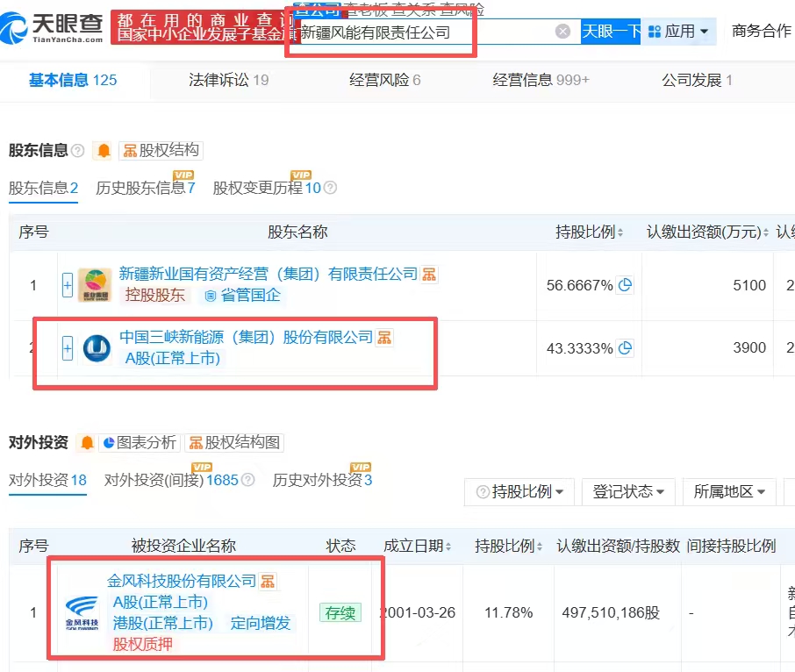The width and height of the screenshot is (795, 672).
Task: Click A股(正常上市) tag under 中国三峡新能源
Action: tap(172, 358)
